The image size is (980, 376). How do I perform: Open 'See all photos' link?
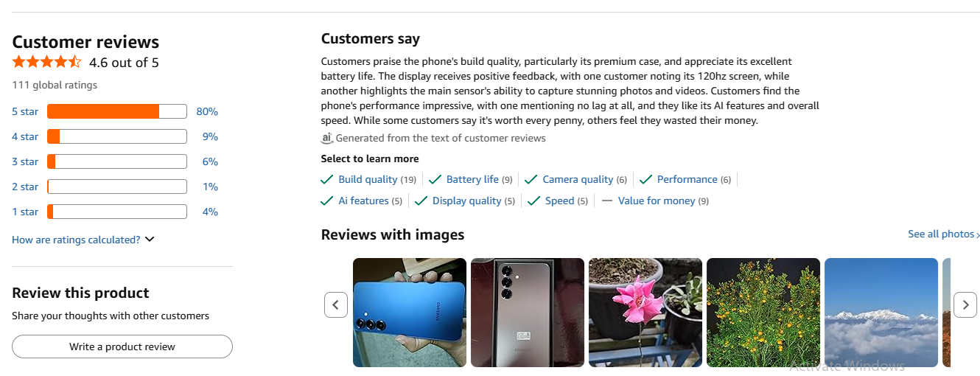coord(943,234)
